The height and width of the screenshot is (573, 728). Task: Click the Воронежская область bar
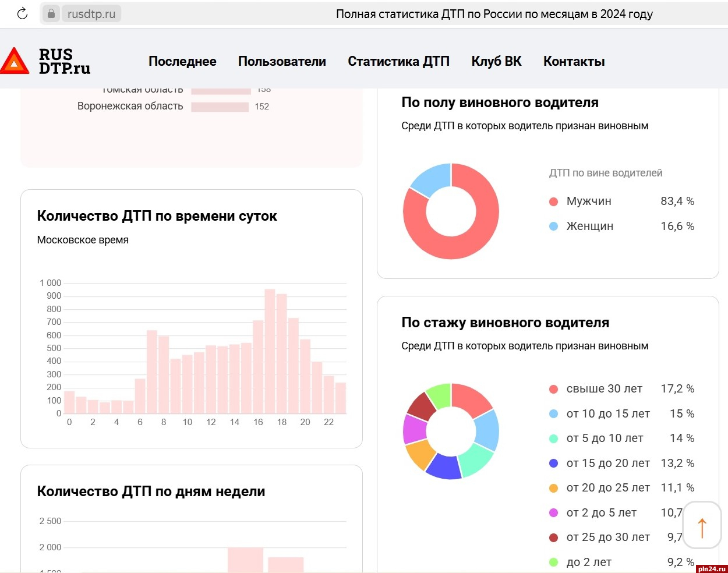[x=220, y=107]
